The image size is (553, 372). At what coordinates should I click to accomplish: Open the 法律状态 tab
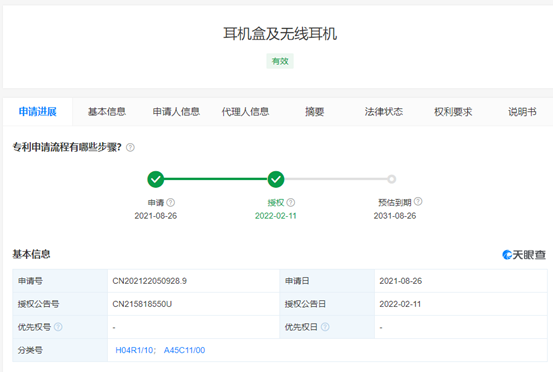[383, 112]
